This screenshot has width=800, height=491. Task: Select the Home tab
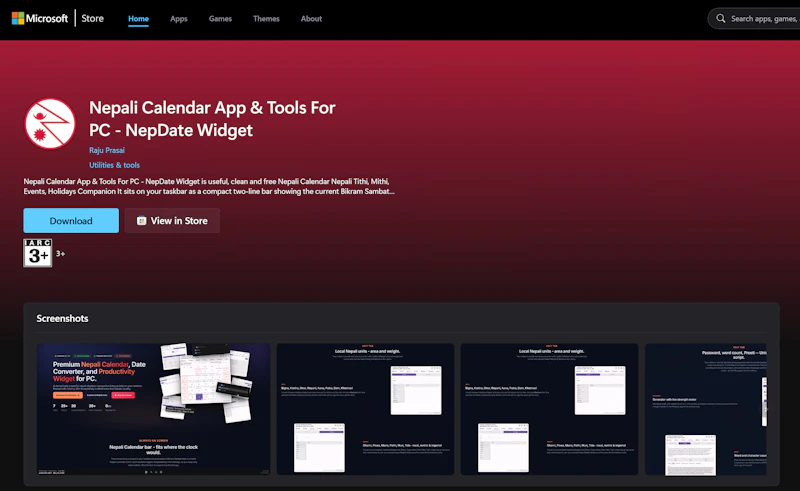click(138, 18)
